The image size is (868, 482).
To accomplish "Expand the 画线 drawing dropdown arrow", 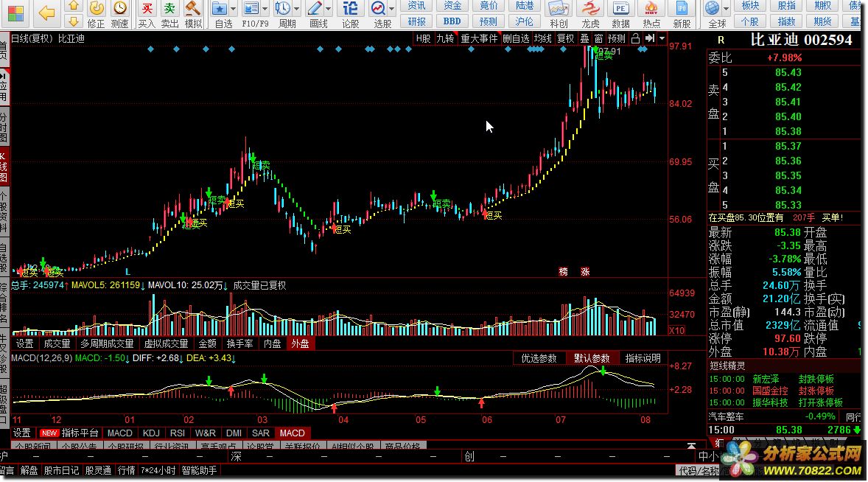I will click(329, 9).
